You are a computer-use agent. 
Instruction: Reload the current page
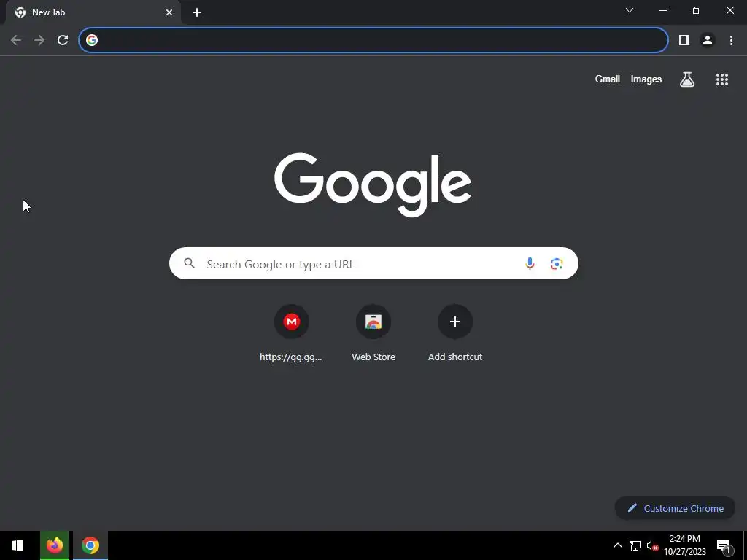point(63,40)
